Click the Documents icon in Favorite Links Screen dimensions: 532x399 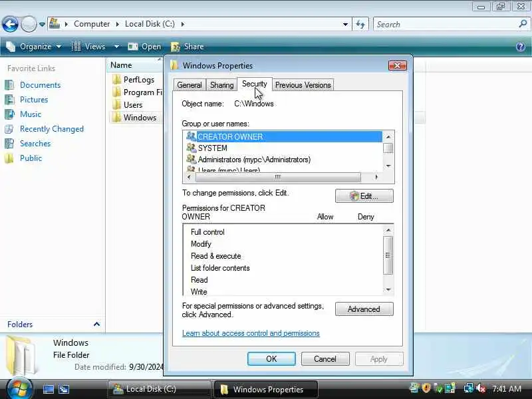point(9,85)
